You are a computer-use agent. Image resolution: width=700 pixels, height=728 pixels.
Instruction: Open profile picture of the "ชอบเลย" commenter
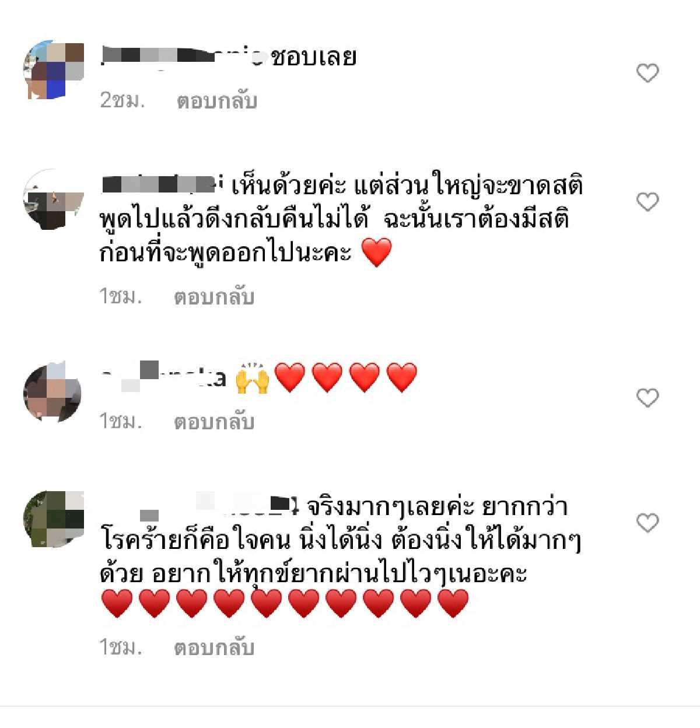coord(54,71)
